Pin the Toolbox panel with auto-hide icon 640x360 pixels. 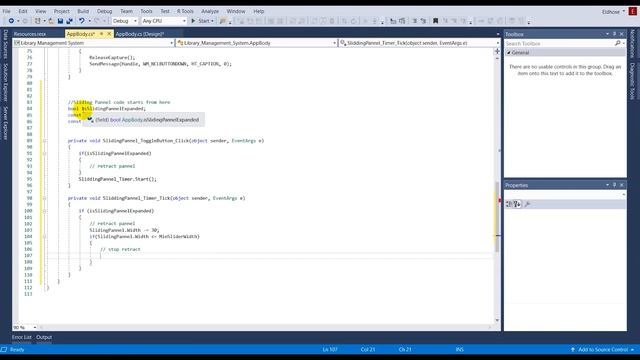(614, 34)
